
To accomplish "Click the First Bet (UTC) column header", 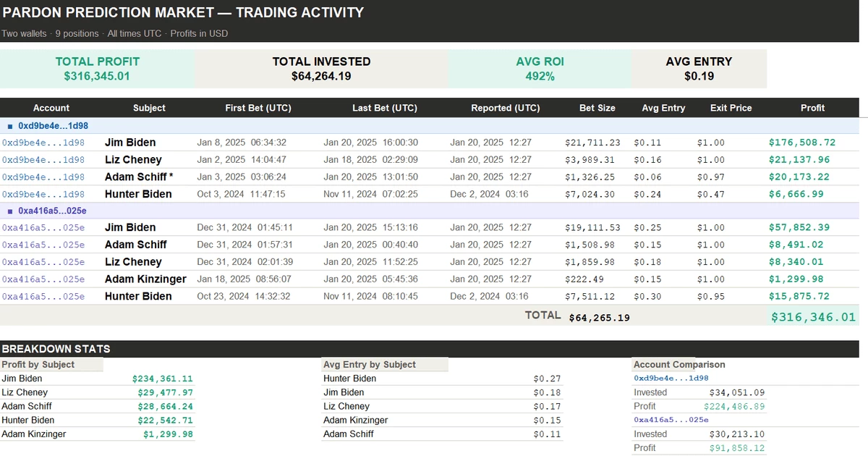I will coord(258,108).
